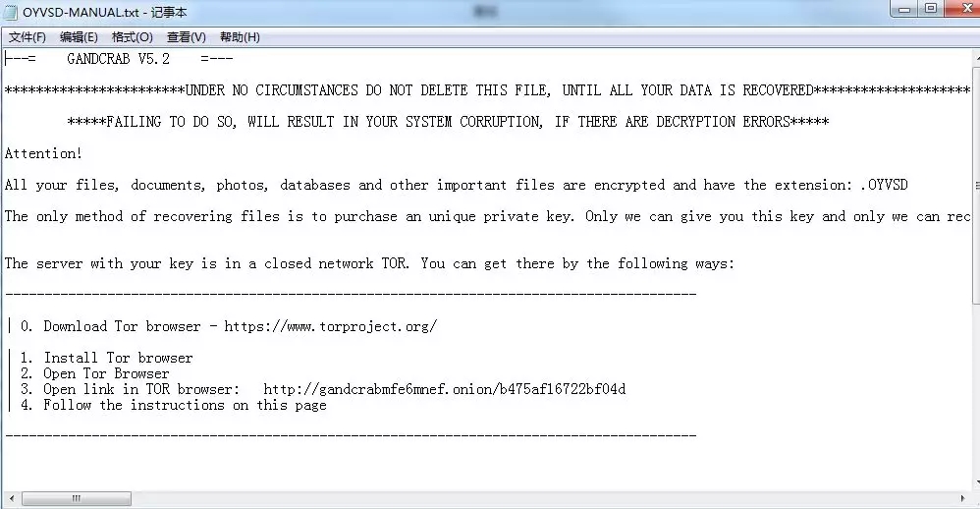980x509 pixels.
Task: Click the GANDCRAB V5.2 header text
Action: point(118,59)
